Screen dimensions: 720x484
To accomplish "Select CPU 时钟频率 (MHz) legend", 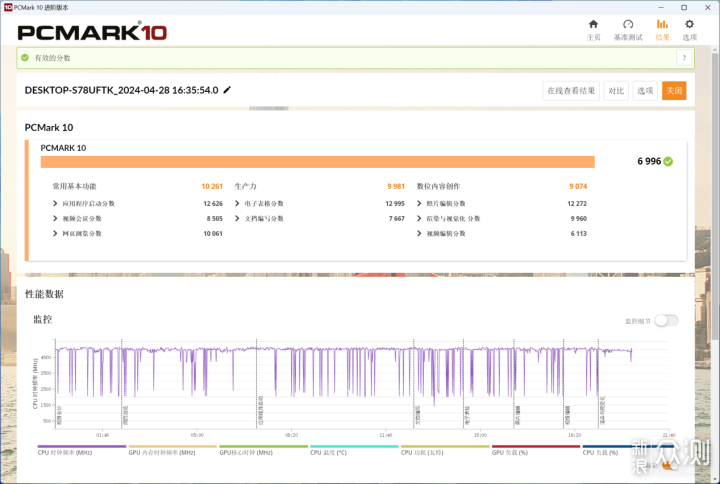I will point(82,450).
